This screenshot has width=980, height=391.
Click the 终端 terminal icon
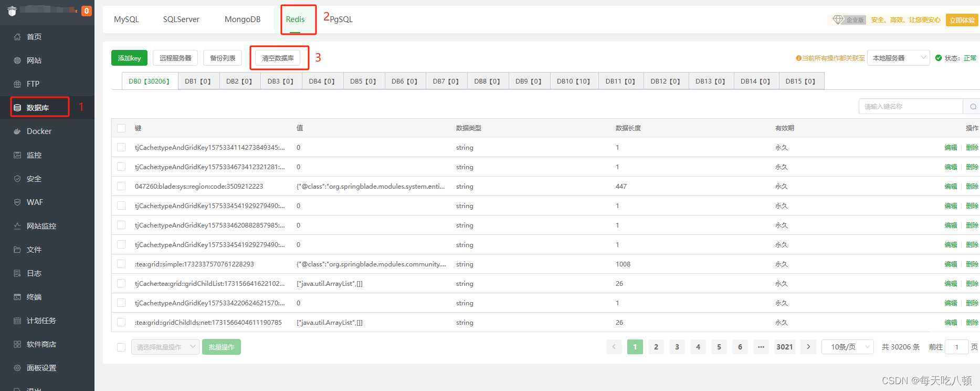click(x=17, y=297)
